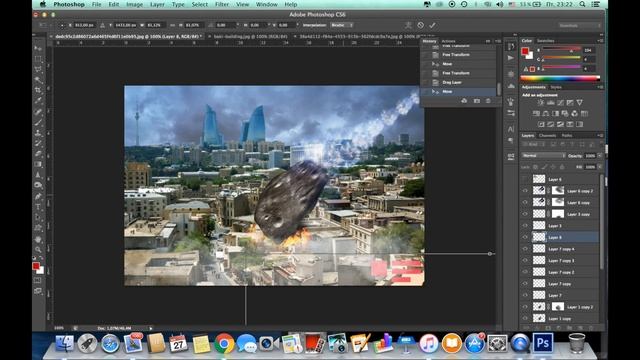Viewport: 640px width, 360px height.
Task: Select the Move tool in the toolbox
Action: (38, 49)
